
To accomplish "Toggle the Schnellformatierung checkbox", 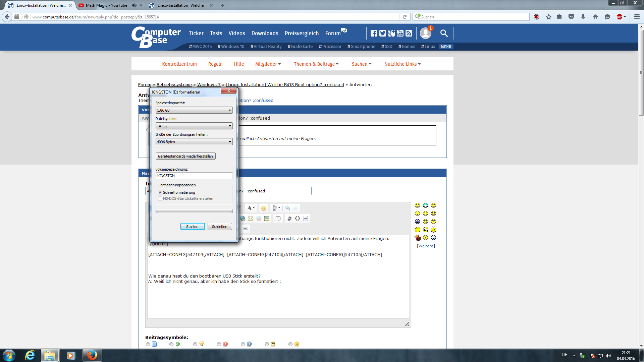I will point(160,192).
